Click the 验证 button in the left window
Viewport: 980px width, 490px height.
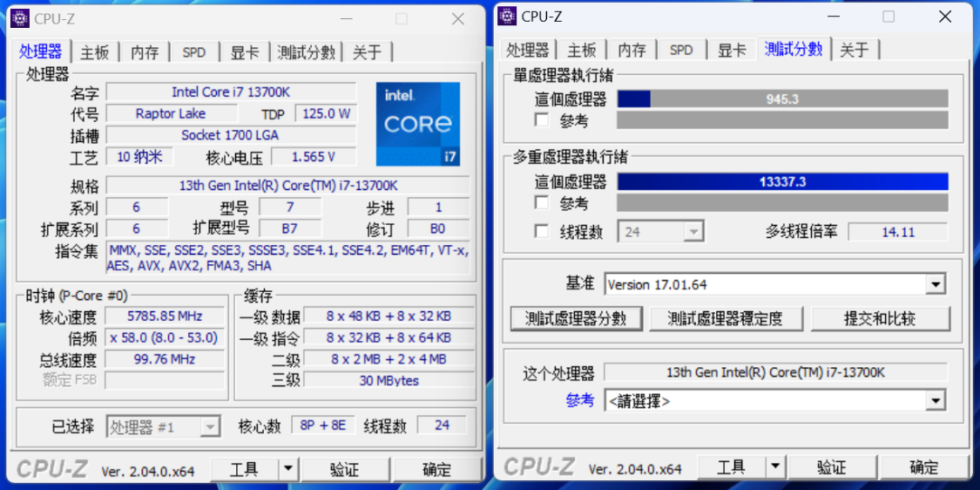point(344,468)
